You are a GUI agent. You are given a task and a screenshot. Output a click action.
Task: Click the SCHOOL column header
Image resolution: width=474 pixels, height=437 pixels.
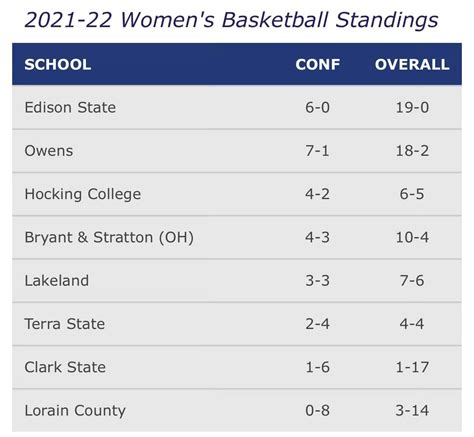click(58, 64)
